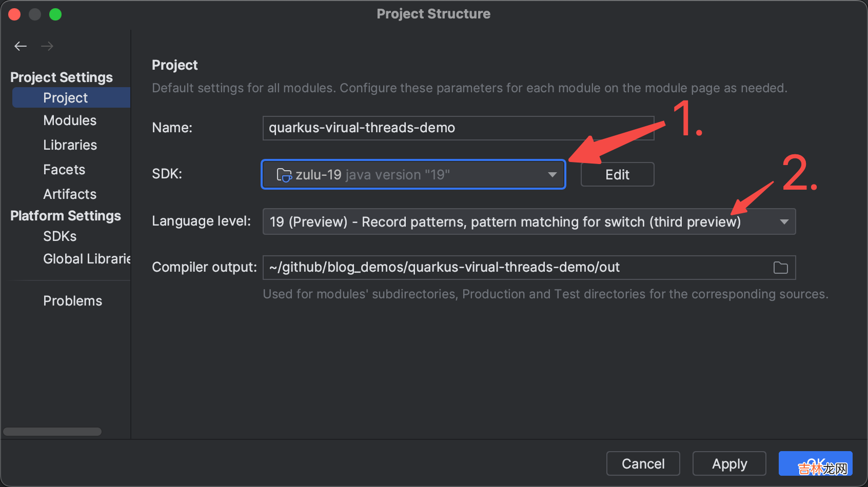This screenshot has height=487, width=868.
Task: Open the SDK dropdown arrow
Action: tap(552, 175)
